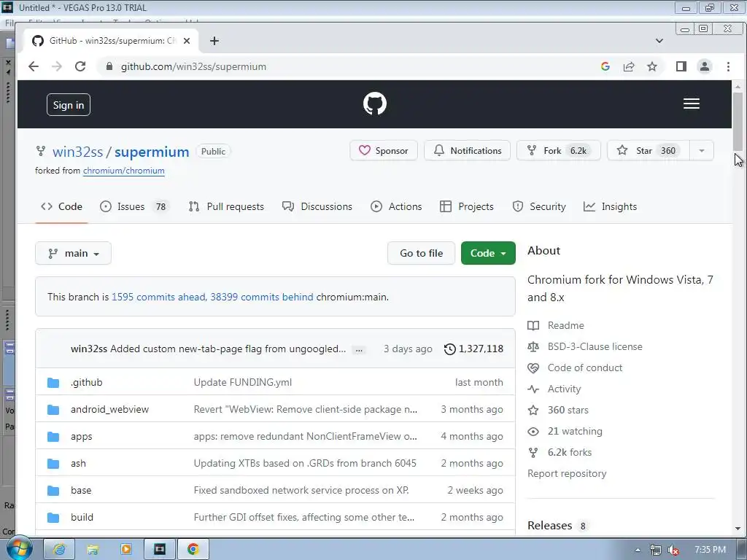
Task: Click the Google icon in the address bar
Action: pyautogui.click(x=605, y=66)
